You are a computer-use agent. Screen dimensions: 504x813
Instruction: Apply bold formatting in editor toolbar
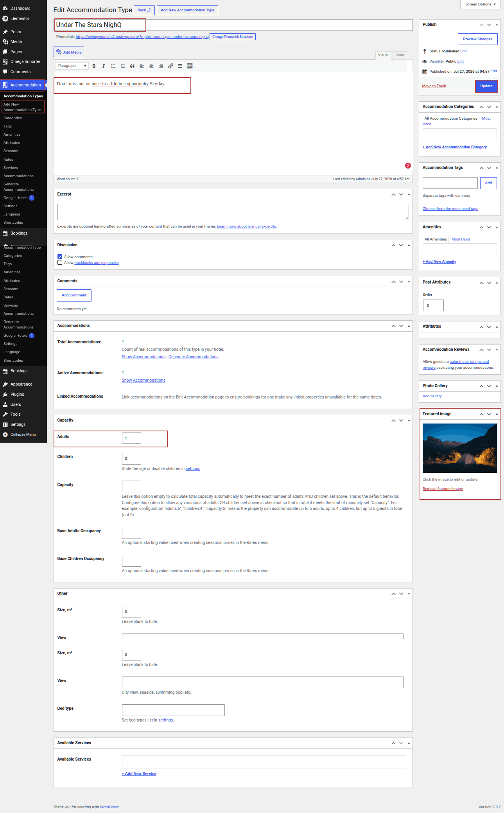click(x=94, y=66)
